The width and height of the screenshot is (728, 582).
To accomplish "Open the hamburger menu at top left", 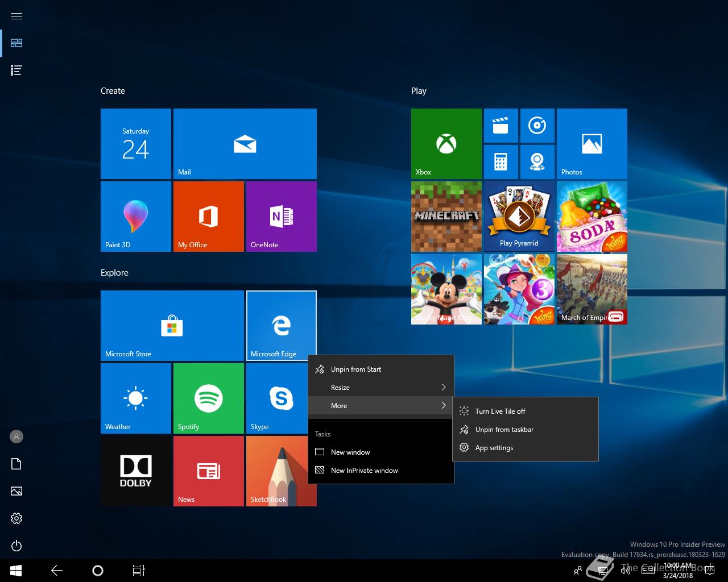I will (16, 16).
